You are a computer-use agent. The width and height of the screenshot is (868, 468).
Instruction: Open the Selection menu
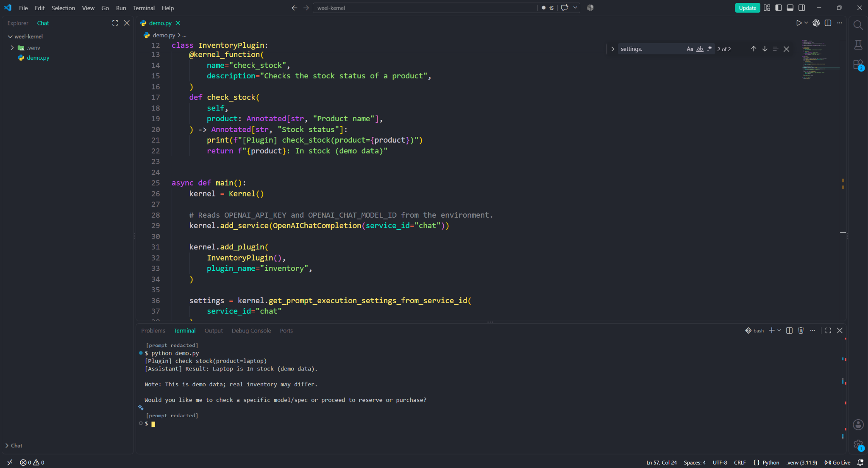click(x=63, y=8)
